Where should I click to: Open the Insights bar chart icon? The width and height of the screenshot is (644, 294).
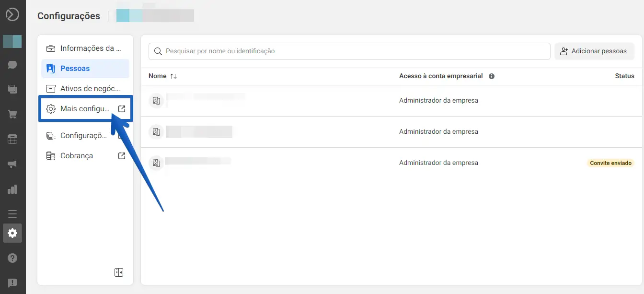pyautogui.click(x=12, y=189)
